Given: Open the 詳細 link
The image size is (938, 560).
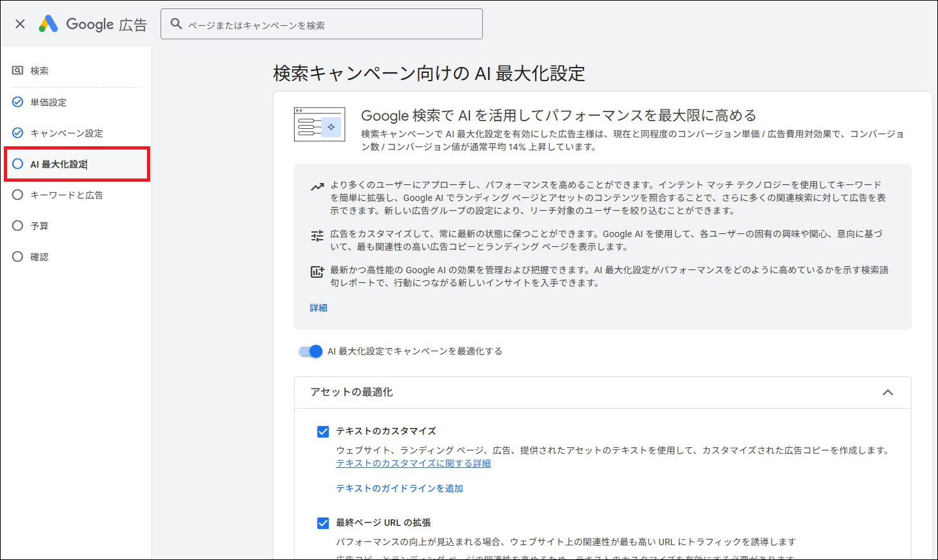Looking at the screenshot, I should (318, 308).
